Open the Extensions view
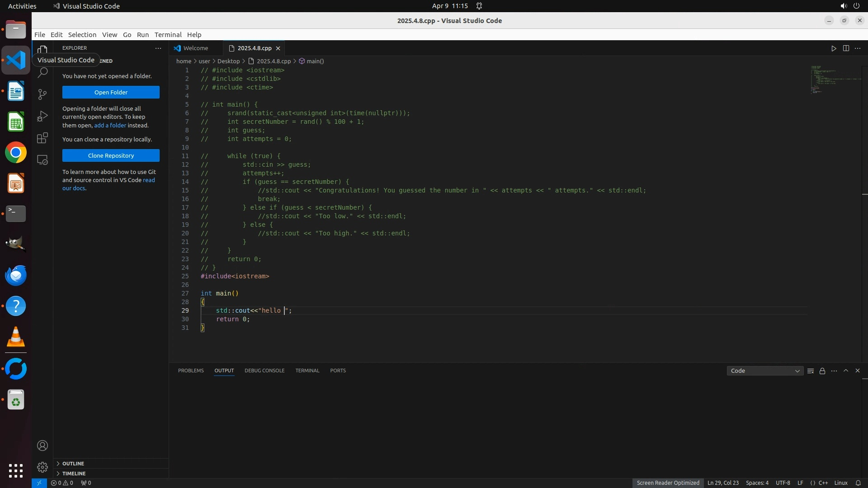The image size is (868, 488). 42,138
